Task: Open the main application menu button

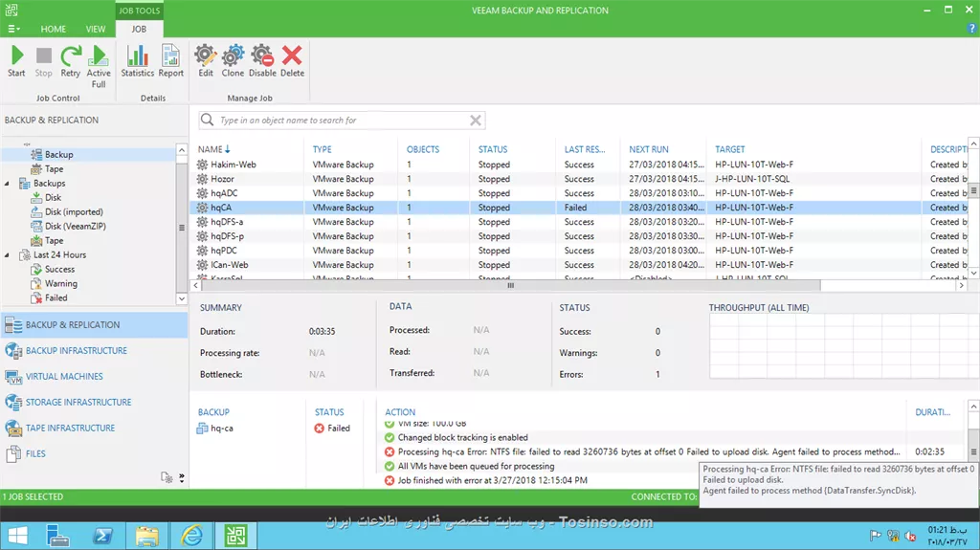Action: pos(13,29)
